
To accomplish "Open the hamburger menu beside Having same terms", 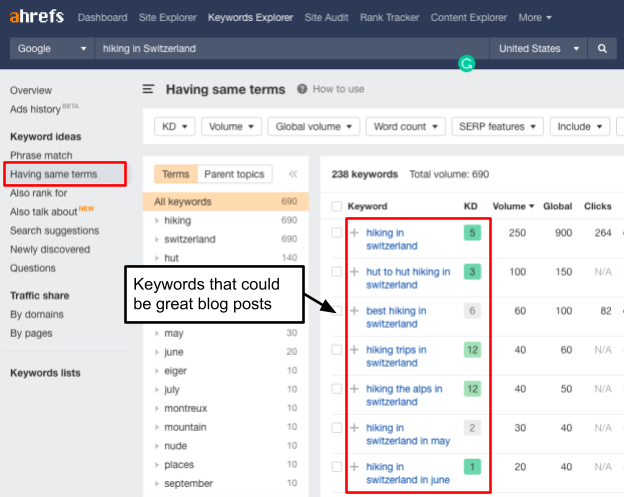I will tap(149, 89).
